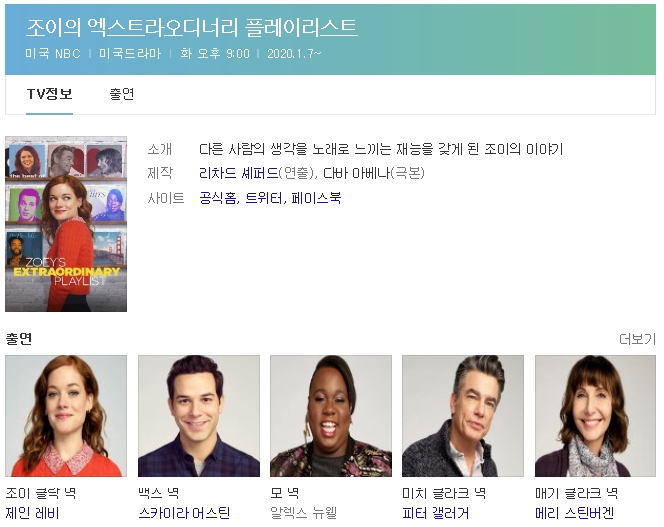Open 피터 갤러거 actor name link
The width and height of the screenshot is (664, 527).
tap(435, 513)
